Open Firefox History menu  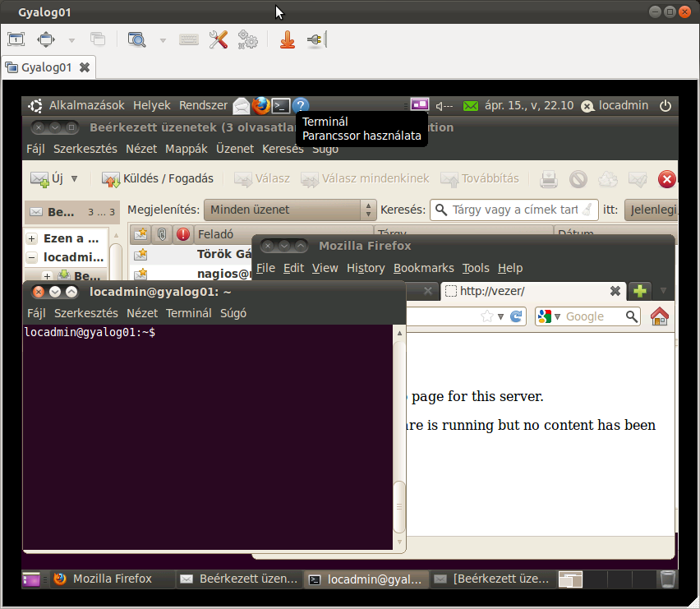366,268
